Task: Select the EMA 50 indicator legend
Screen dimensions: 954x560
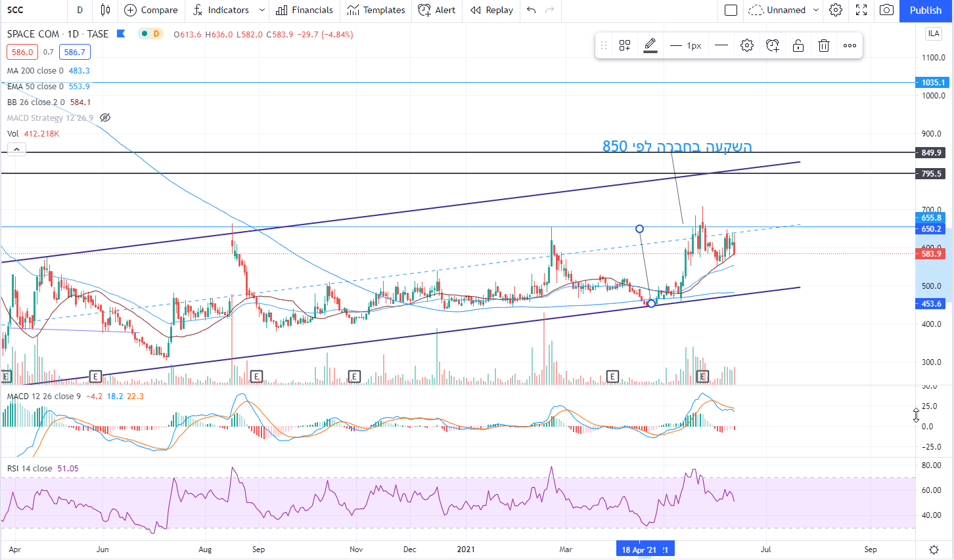Action: point(35,86)
